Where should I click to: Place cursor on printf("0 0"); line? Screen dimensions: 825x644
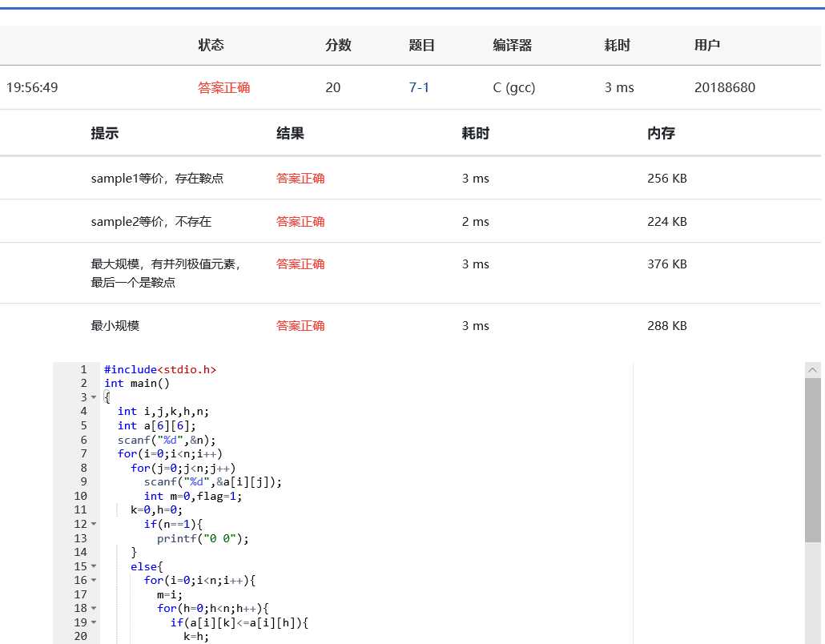(x=203, y=538)
